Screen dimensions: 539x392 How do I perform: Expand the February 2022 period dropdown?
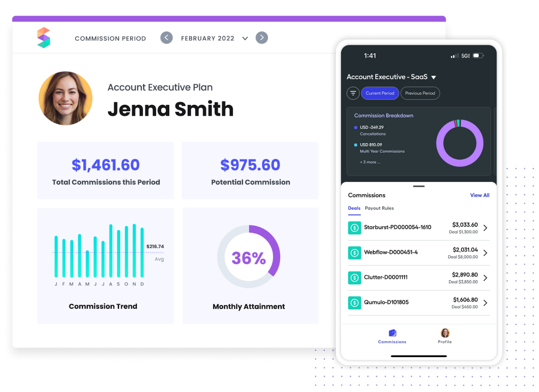pos(245,38)
